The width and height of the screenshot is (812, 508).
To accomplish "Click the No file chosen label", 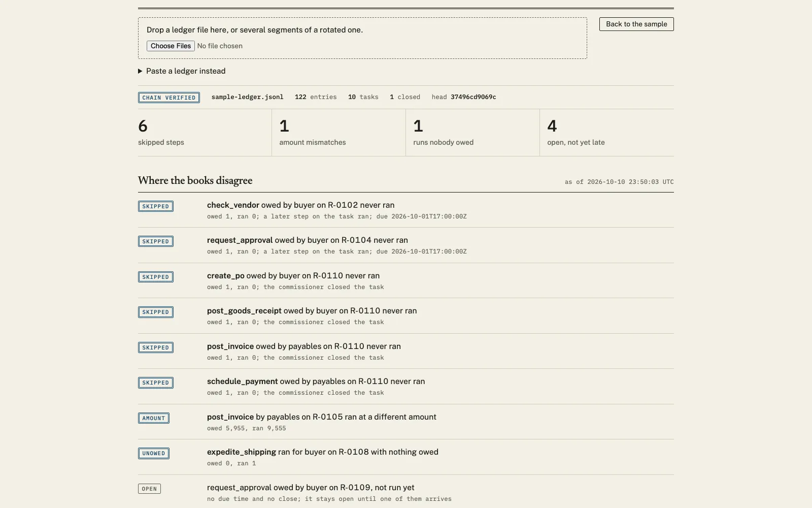I will coord(220,46).
